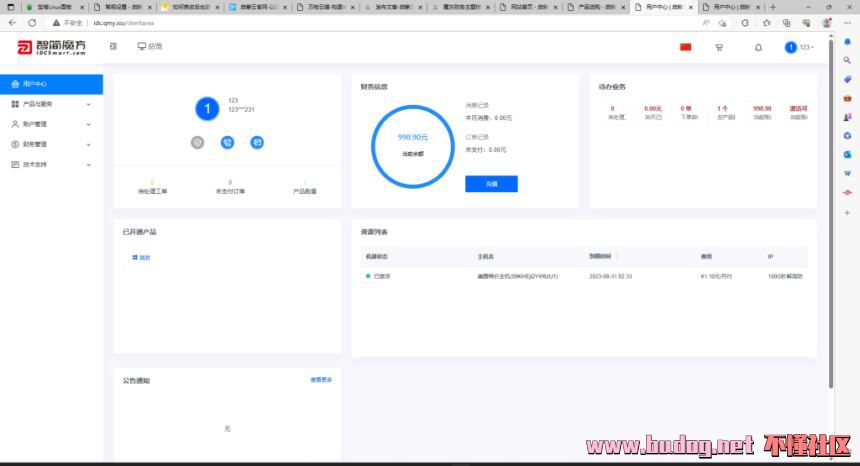
Task: Click the 总览 overview tab in header
Action: (150, 46)
